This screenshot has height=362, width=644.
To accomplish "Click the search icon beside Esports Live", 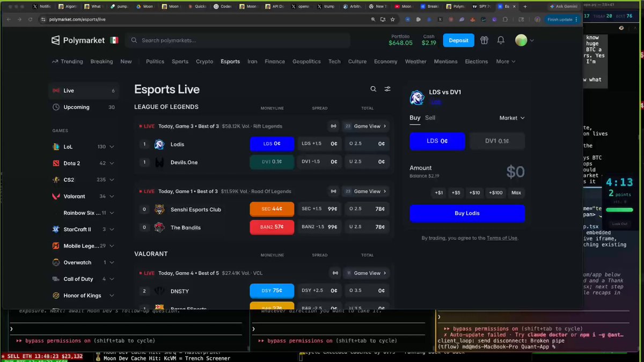I will [374, 89].
